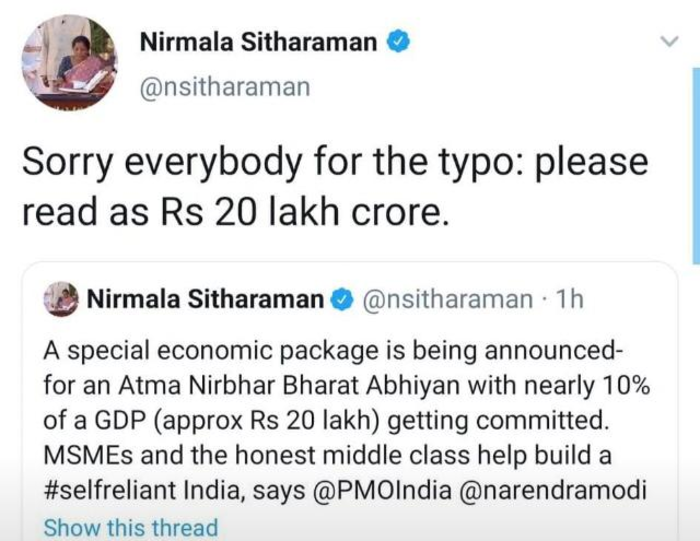The width and height of the screenshot is (700, 541).
Task: Click the typo apology tweet text
Action: (x=335, y=187)
